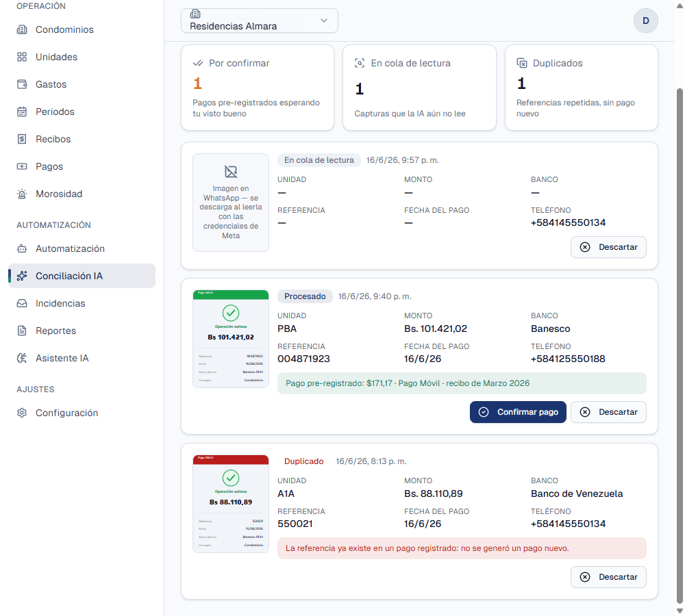
Task: Click the Pagos banknote icon
Action: [x=22, y=166]
